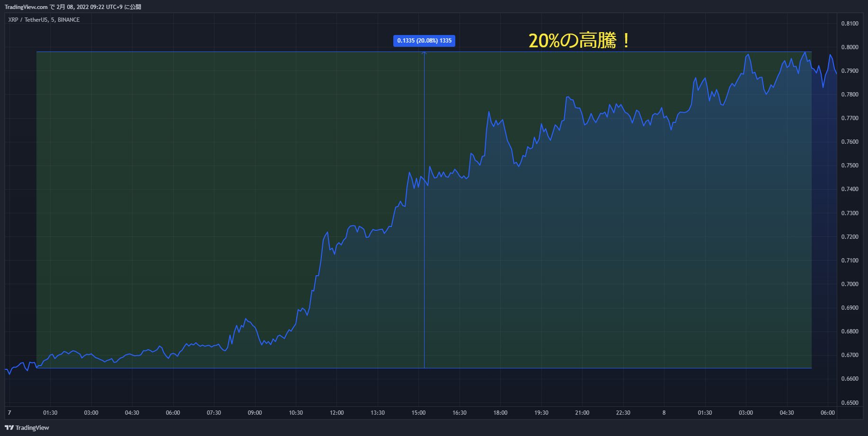Viewport: 868px width, 436px height.
Task: Click the 0.7500 price axis label
Action: click(x=850, y=166)
